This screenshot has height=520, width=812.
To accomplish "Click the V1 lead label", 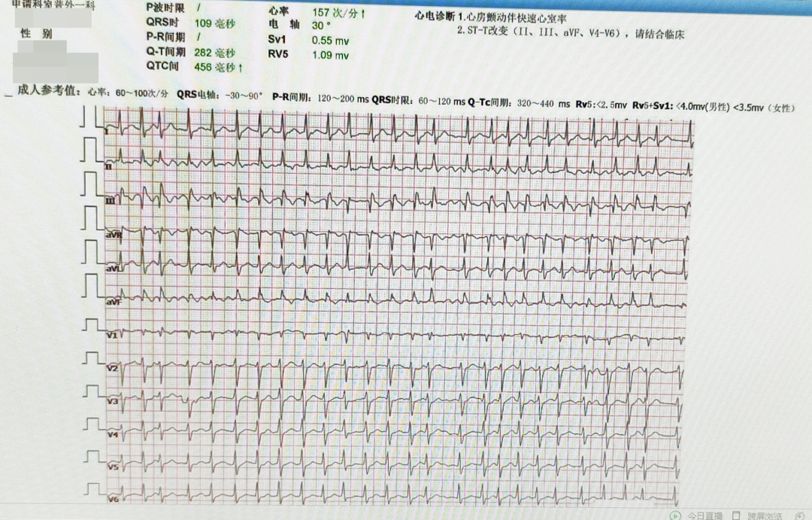I will (x=111, y=335).
